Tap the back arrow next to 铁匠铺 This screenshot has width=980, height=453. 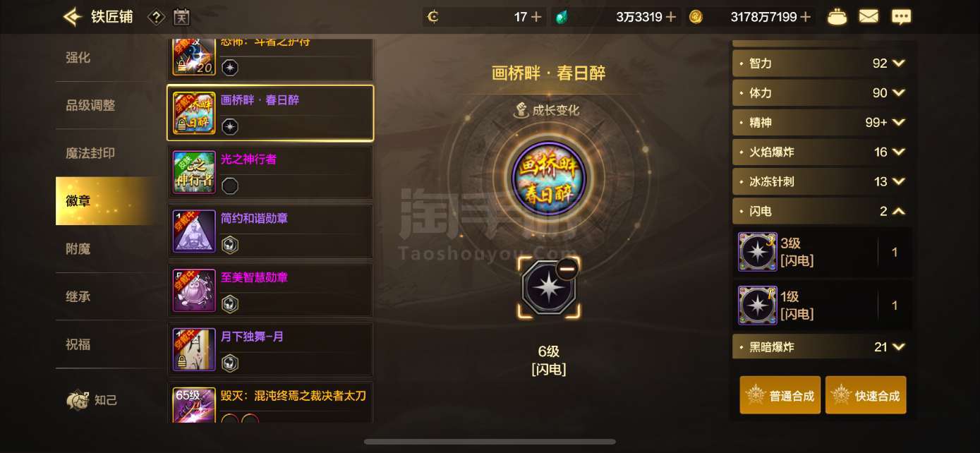pyautogui.click(x=73, y=16)
